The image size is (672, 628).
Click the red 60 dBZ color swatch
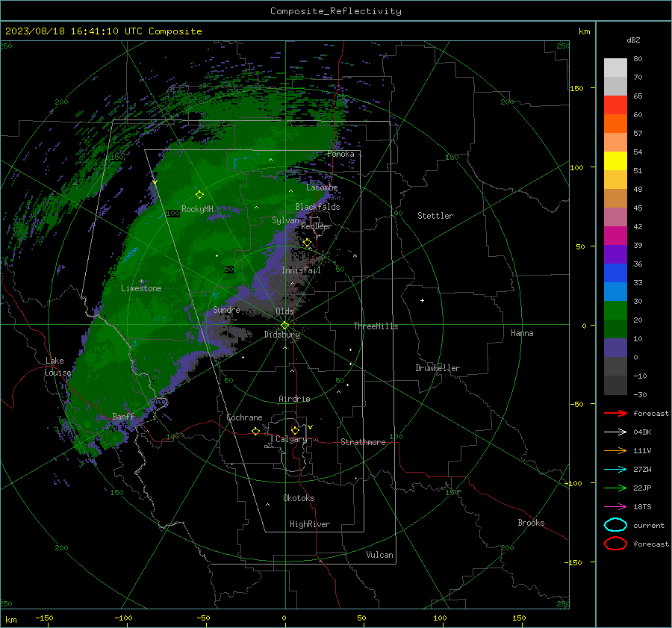click(x=615, y=105)
